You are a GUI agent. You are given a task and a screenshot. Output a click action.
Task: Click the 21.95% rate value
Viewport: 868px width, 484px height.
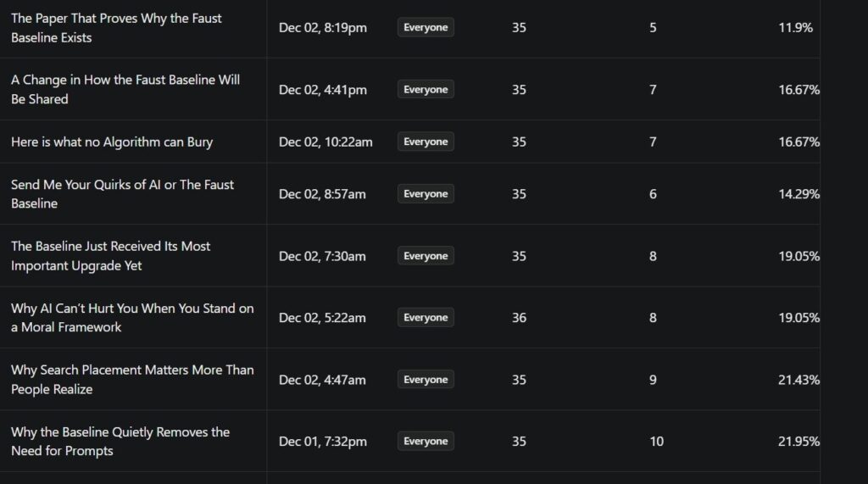[x=798, y=441]
